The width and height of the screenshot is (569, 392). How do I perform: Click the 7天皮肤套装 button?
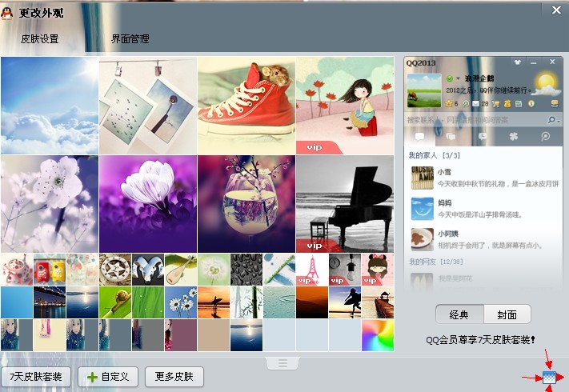(x=35, y=377)
